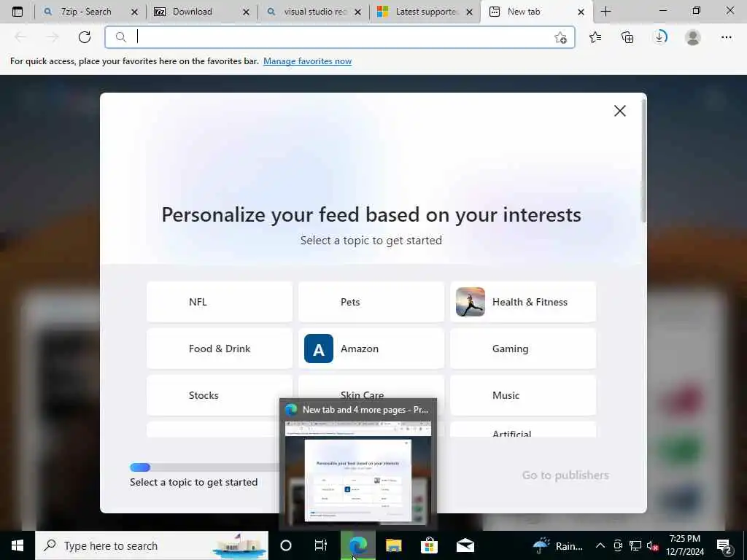The image size is (747, 560).
Task: Open the profile avatar icon
Action: coord(693,37)
